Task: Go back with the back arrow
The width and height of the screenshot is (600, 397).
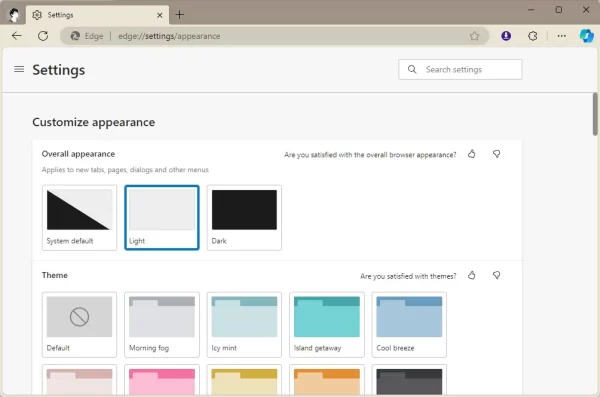Action: click(17, 36)
